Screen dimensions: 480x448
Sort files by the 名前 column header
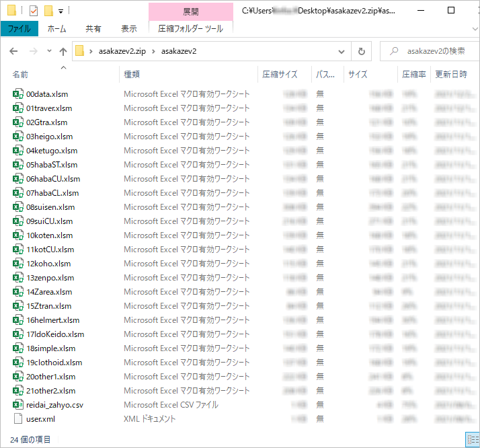pyautogui.click(x=21, y=75)
